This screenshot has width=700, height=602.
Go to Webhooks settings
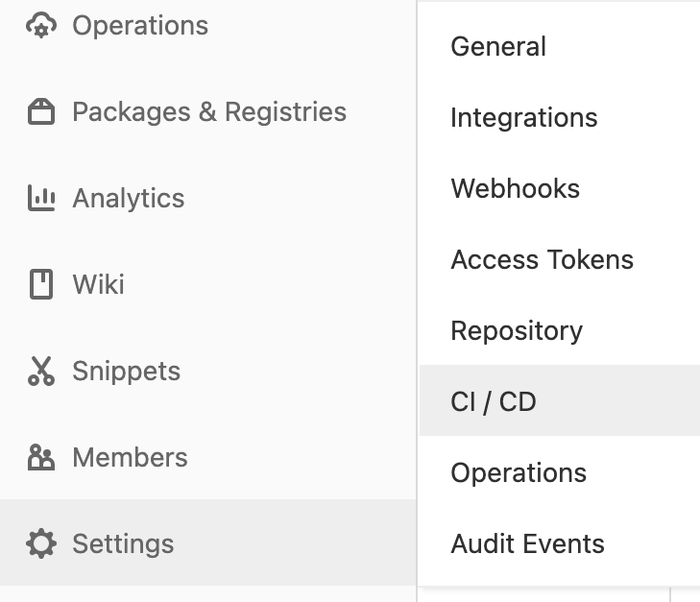(x=515, y=189)
